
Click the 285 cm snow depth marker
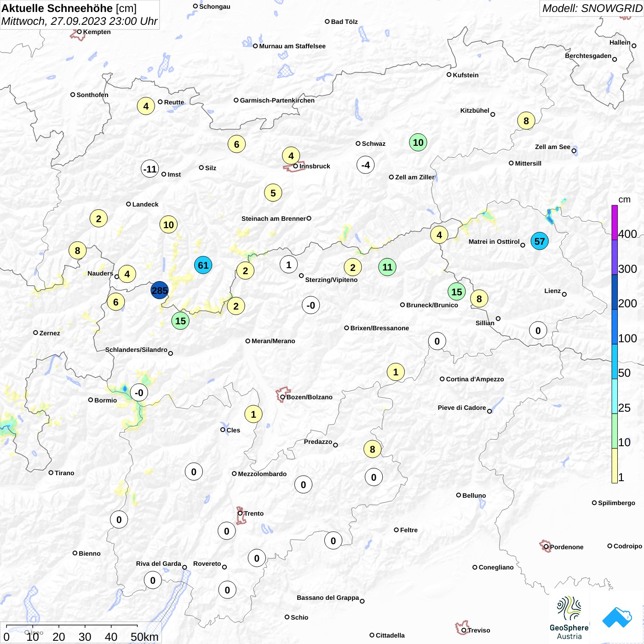click(x=160, y=290)
